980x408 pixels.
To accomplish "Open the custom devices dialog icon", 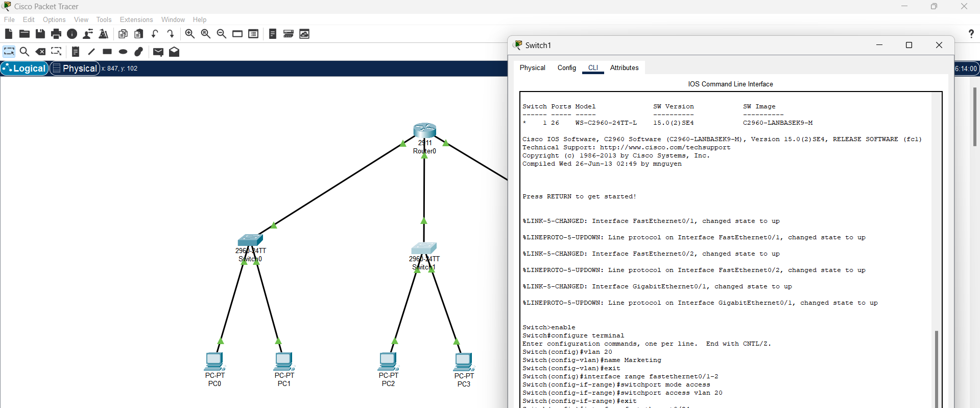I will (x=253, y=34).
